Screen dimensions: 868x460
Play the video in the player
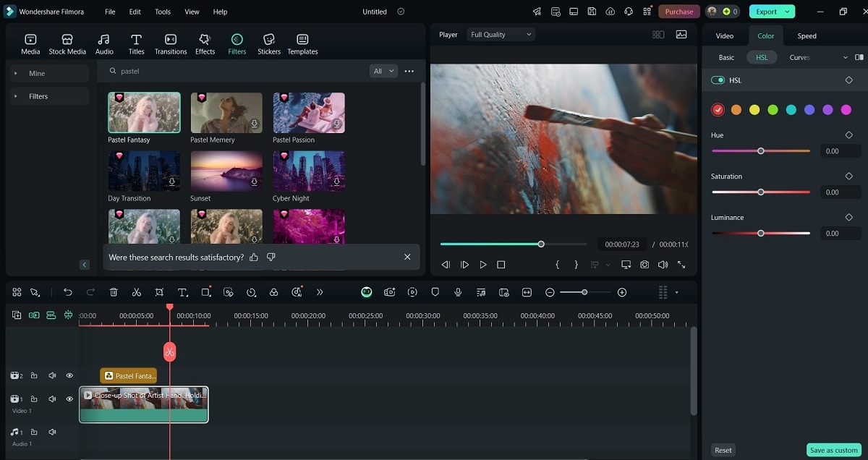pyautogui.click(x=483, y=265)
